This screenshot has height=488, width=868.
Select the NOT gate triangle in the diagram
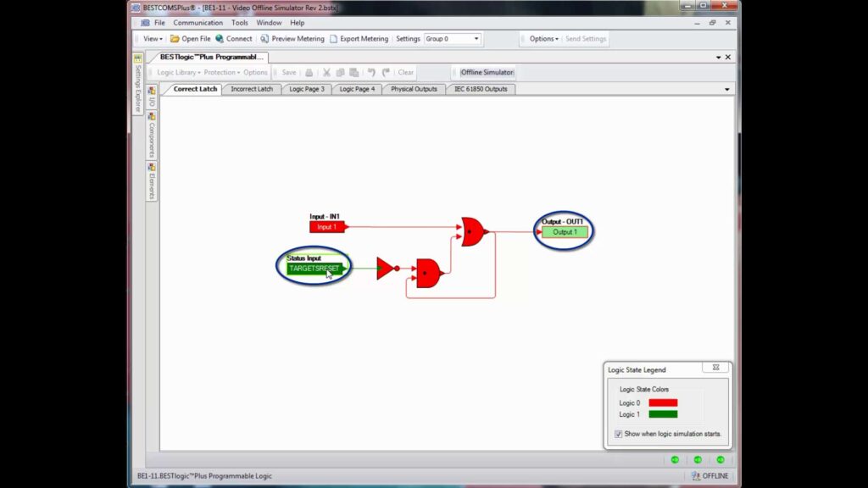(385, 269)
